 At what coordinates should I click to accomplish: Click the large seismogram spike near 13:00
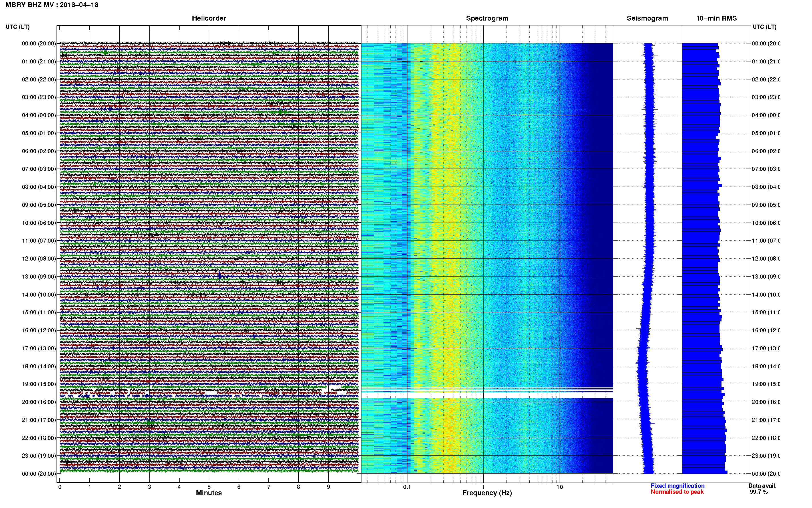click(x=648, y=278)
